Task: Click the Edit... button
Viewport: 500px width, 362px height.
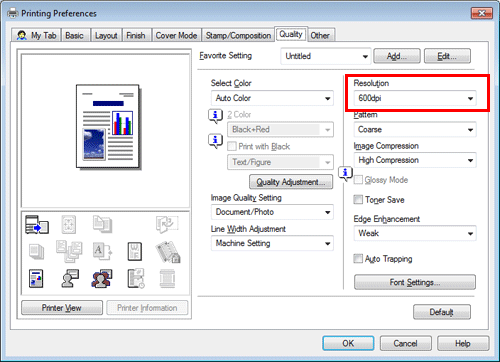Action: click(447, 56)
